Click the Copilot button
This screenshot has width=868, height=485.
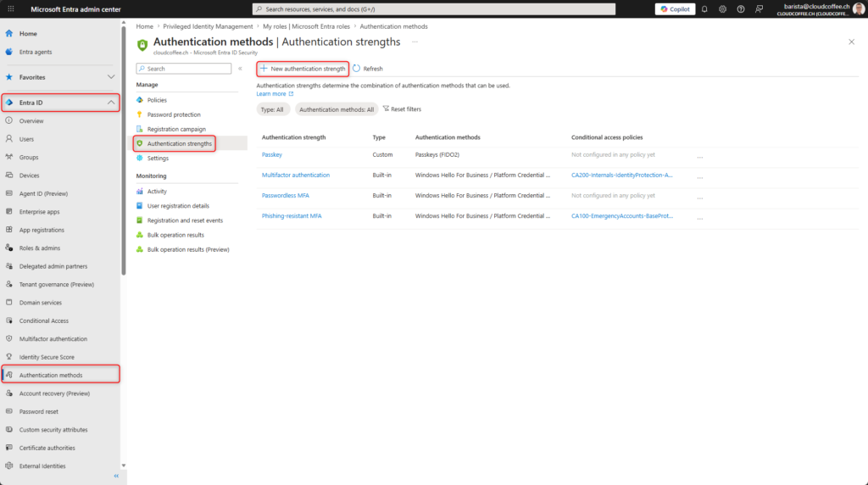675,8
